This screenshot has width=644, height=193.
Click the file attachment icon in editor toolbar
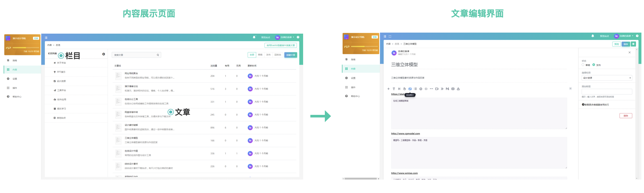405,89
